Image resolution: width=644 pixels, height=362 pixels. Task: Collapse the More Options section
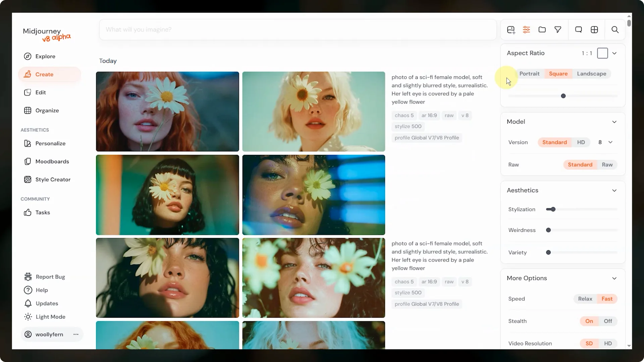[x=614, y=279]
